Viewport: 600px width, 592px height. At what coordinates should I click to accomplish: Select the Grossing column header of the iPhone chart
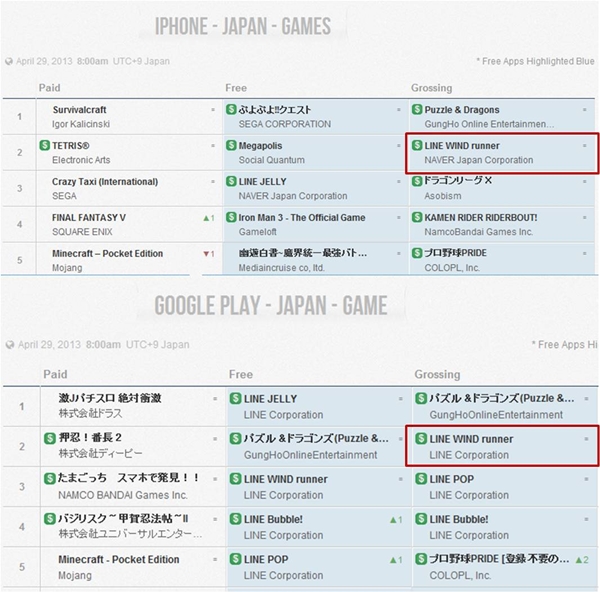click(432, 88)
